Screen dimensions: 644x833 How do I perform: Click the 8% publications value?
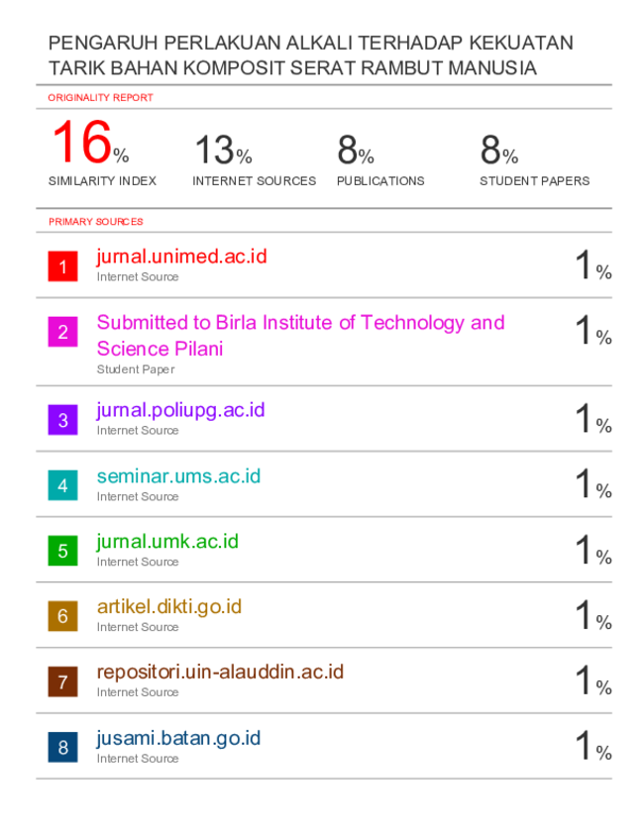pyautogui.click(x=356, y=150)
